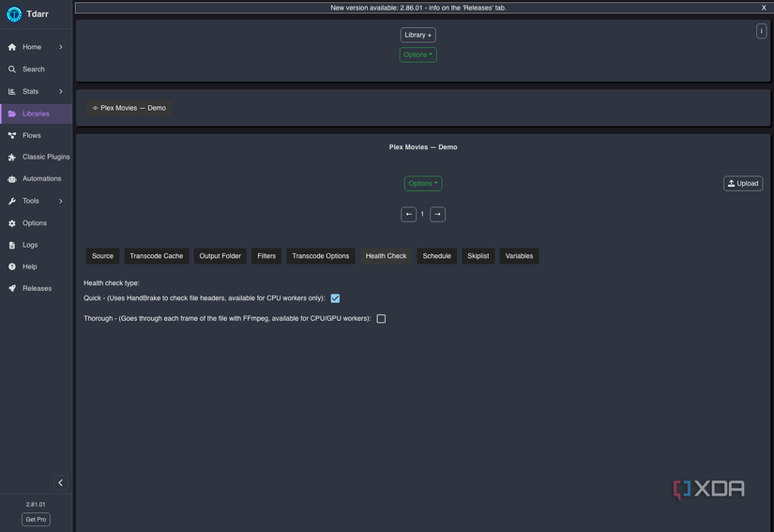The width and height of the screenshot is (774, 532).
Task: Switch to the Skiplist tab
Action: click(478, 256)
